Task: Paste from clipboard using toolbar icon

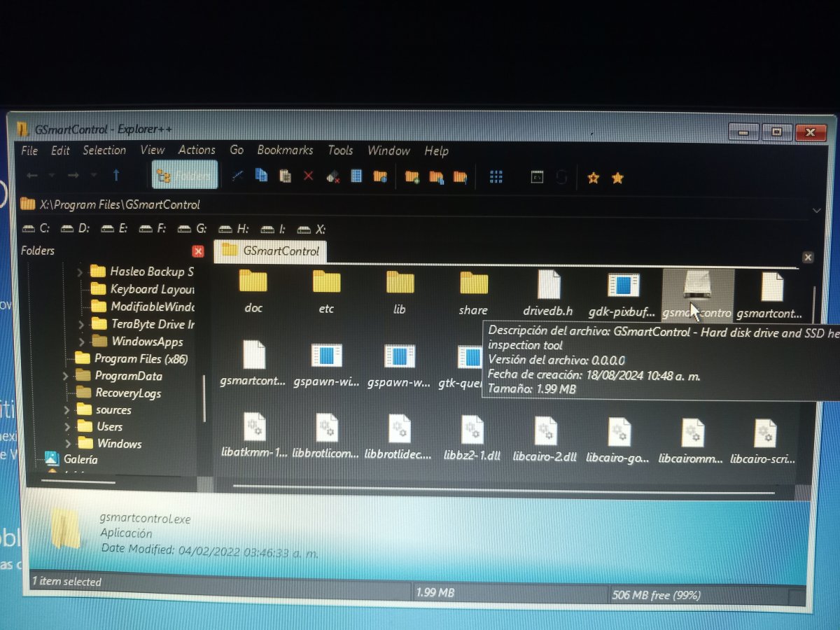Action: click(285, 176)
